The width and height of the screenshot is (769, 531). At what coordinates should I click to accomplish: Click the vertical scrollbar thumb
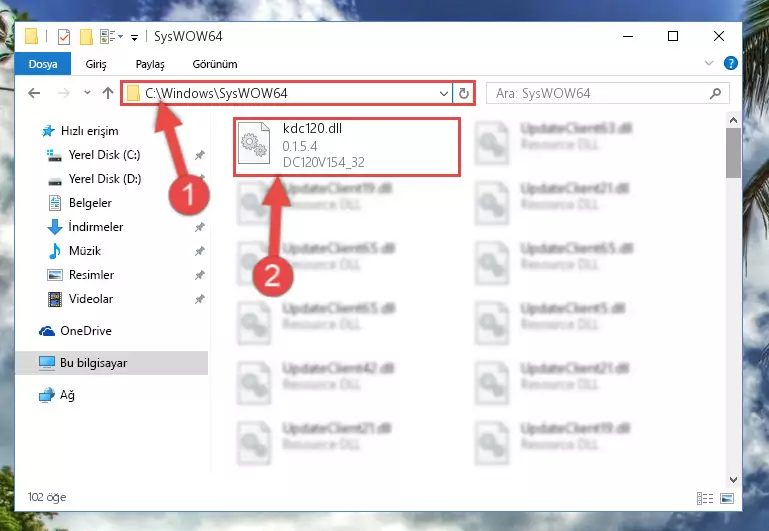click(733, 153)
